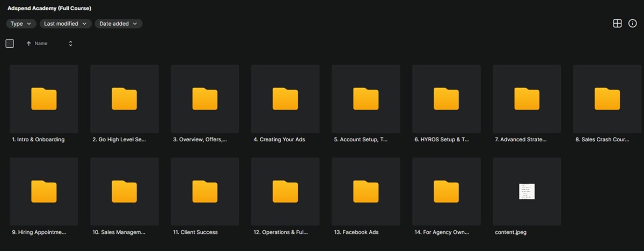The height and width of the screenshot is (251, 644).
Task: Switch to grid layout view icon
Action: 617,23
